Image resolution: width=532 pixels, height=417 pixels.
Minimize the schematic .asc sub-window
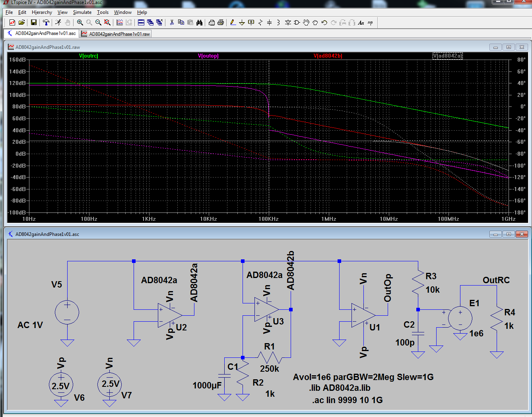[x=495, y=234]
